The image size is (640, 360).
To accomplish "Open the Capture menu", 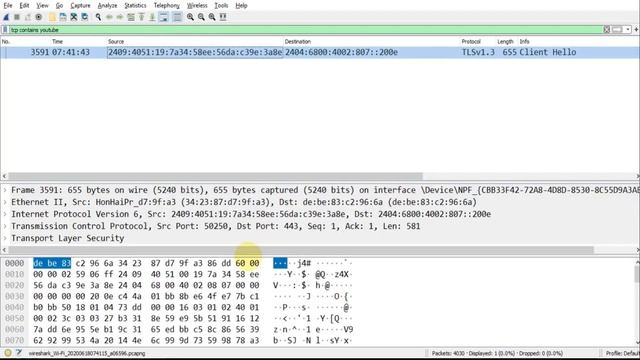I will click(x=80, y=5).
